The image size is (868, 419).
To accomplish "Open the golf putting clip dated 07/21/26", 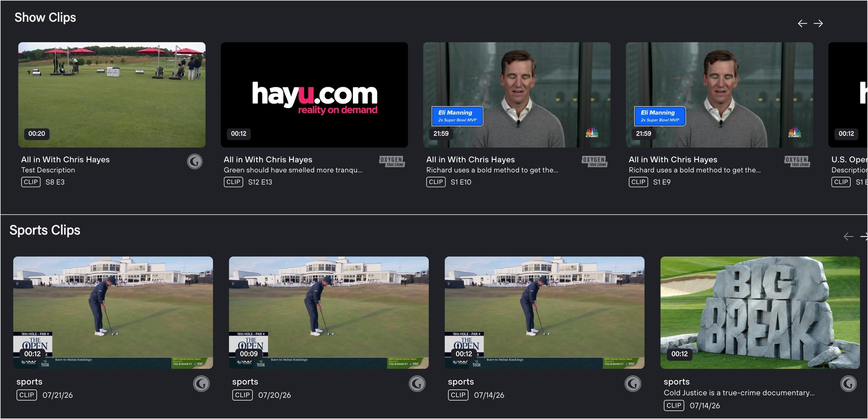I will tap(113, 313).
